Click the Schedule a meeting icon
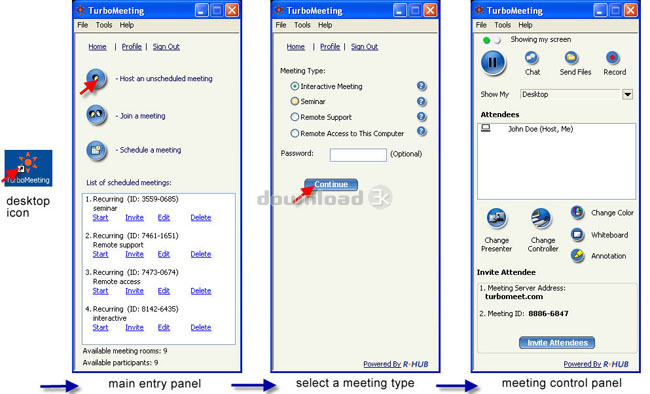Viewport: 650px width, 394px height. click(96, 150)
